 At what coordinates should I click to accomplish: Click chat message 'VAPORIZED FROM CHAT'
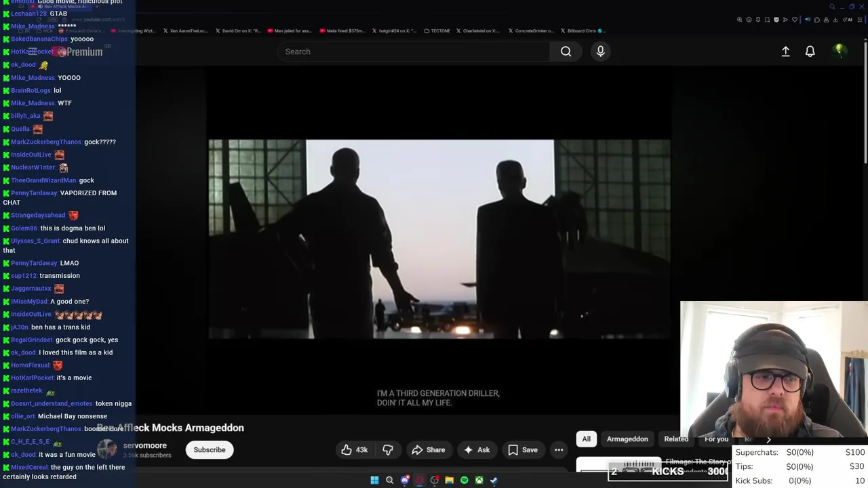pyautogui.click(x=60, y=197)
